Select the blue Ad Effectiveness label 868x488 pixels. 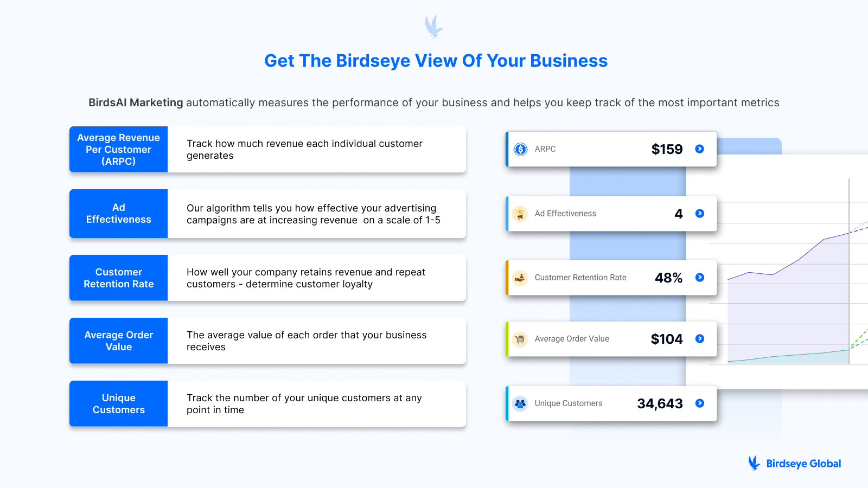point(118,214)
